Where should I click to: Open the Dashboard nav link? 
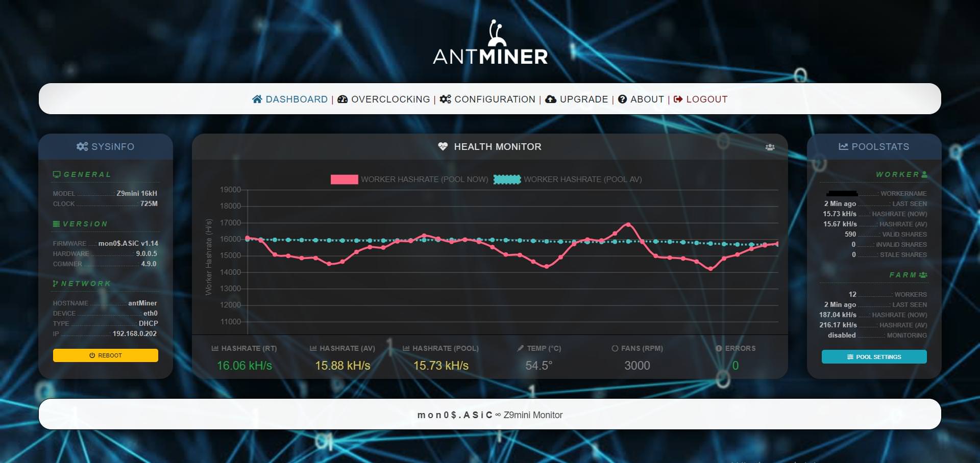pos(290,99)
